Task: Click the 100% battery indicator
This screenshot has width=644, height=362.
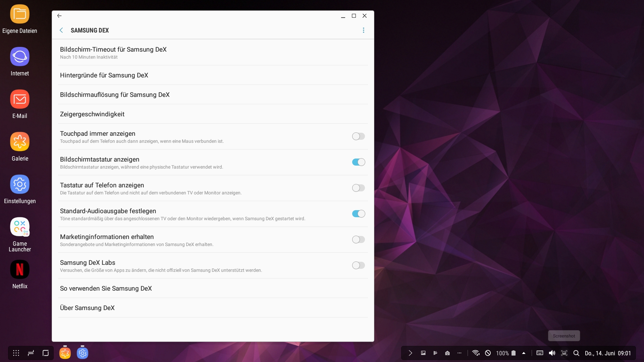Action: 506,353
